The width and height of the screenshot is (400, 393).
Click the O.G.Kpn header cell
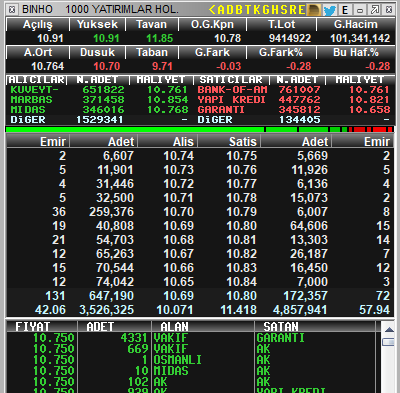tap(212, 25)
